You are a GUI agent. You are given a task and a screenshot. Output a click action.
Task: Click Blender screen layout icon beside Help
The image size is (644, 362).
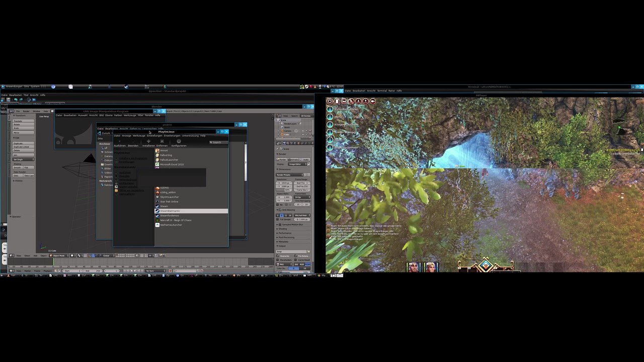52,111
